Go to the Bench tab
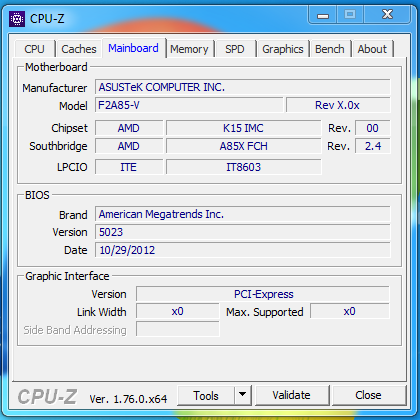Image resolution: width=420 pixels, height=420 pixels. (x=330, y=49)
